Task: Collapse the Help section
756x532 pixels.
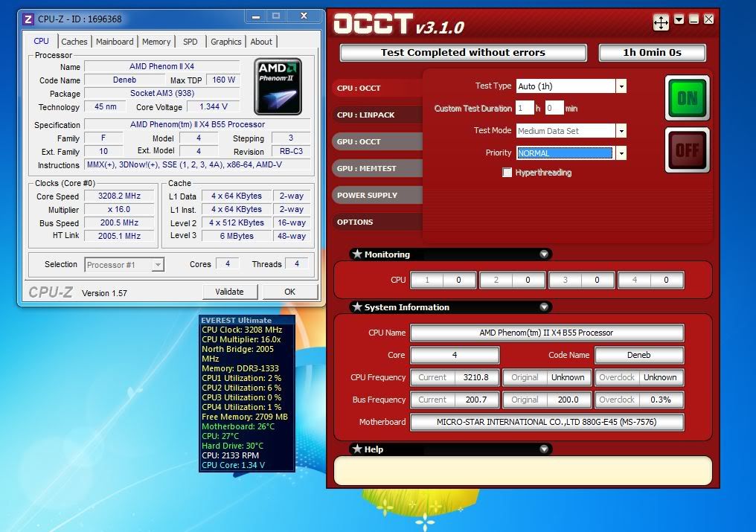Action: [544, 449]
